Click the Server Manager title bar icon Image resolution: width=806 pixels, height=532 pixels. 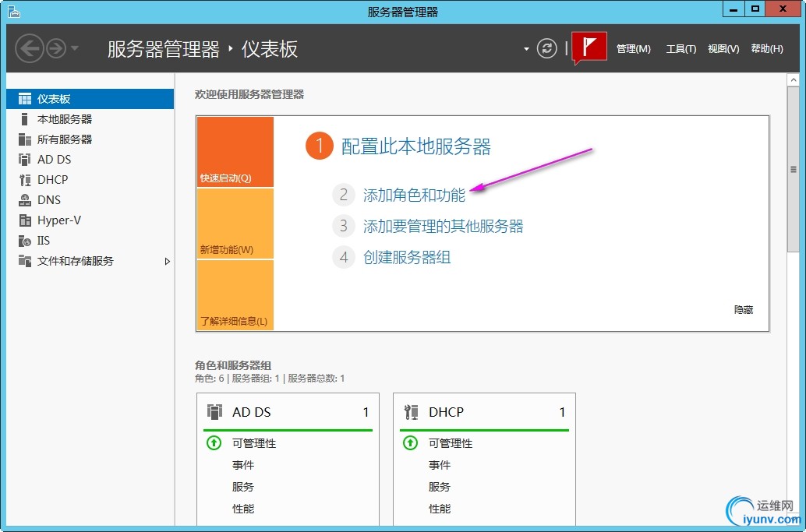coord(14,12)
